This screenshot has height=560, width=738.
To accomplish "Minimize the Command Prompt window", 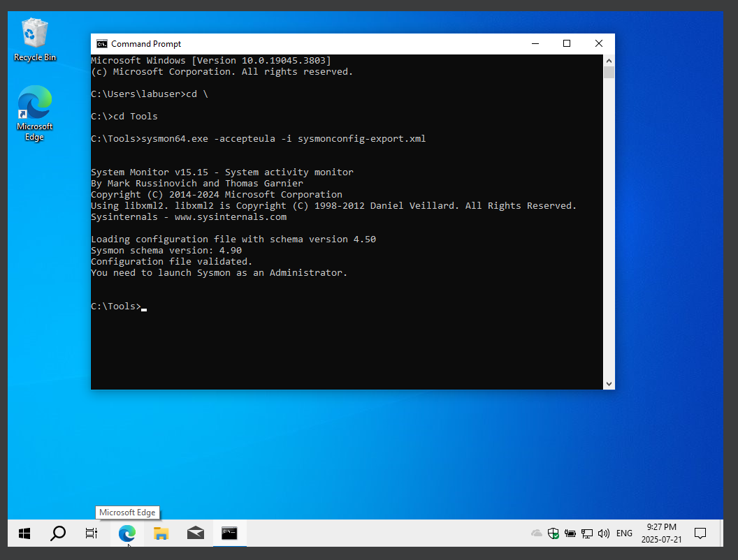I will 535,44.
